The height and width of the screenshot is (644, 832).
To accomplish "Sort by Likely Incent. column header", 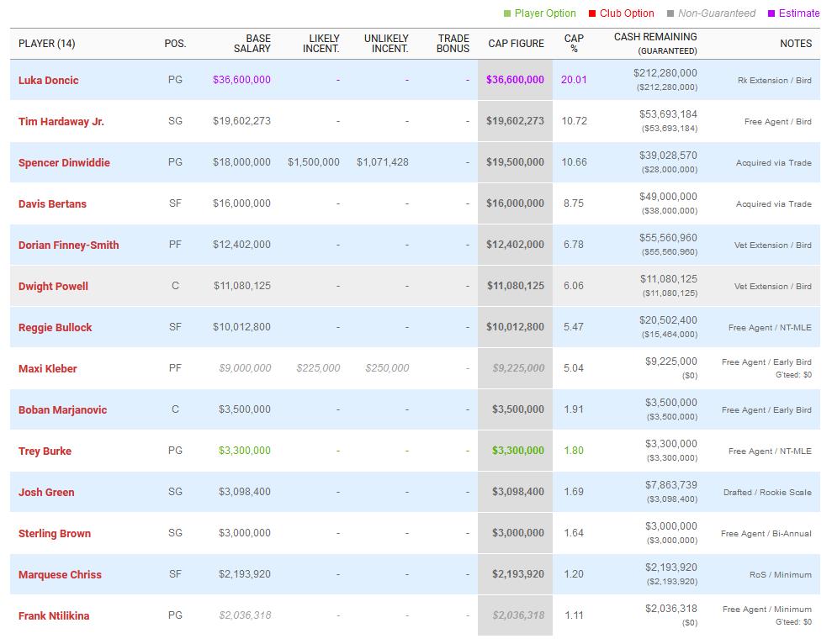I will [x=321, y=44].
